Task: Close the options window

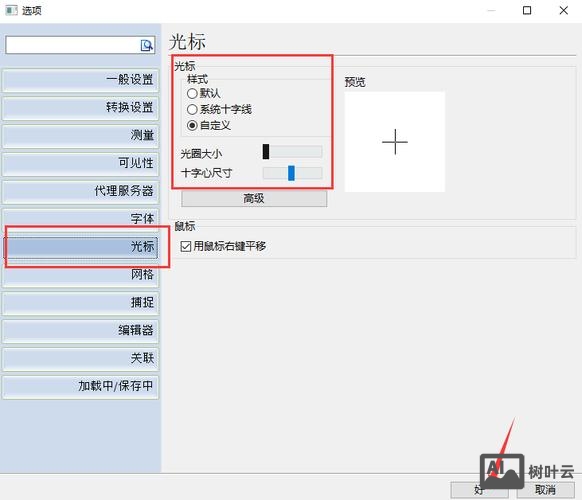Action: tap(563, 10)
